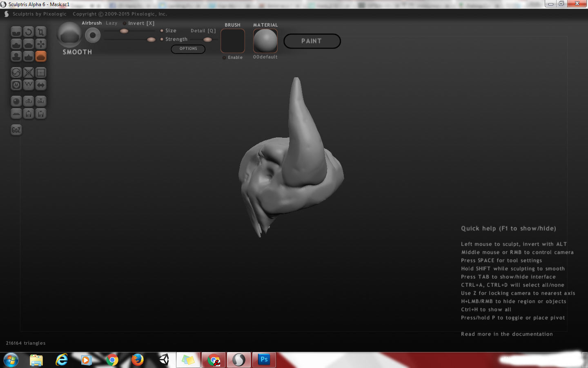Click the Size slider handle
The image size is (588, 368).
[x=124, y=31]
